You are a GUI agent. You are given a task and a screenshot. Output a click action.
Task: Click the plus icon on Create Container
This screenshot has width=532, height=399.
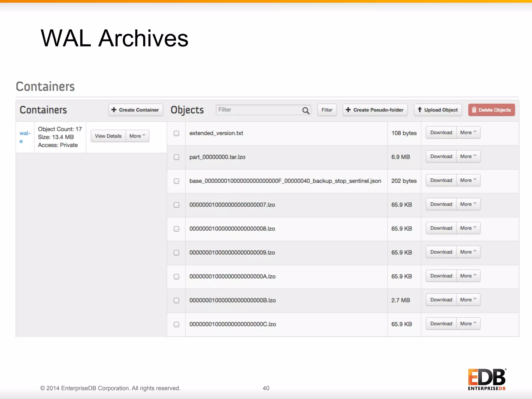(x=114, y=110)
